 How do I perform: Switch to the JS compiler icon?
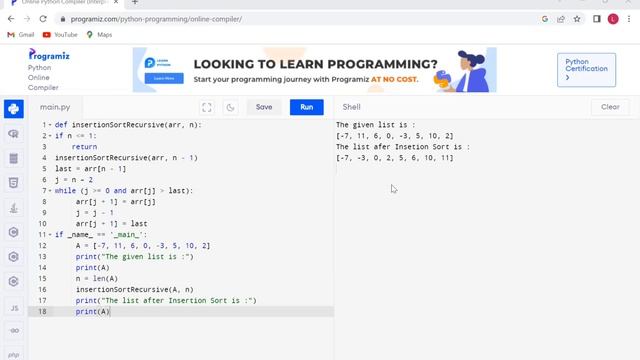(x=14, y=308)
